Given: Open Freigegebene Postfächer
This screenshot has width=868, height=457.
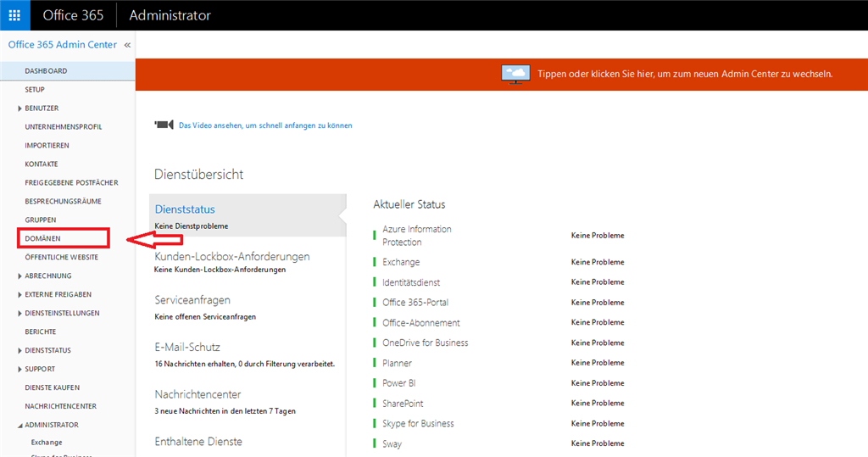Looking at the screenshot, I should pos(71,183).
